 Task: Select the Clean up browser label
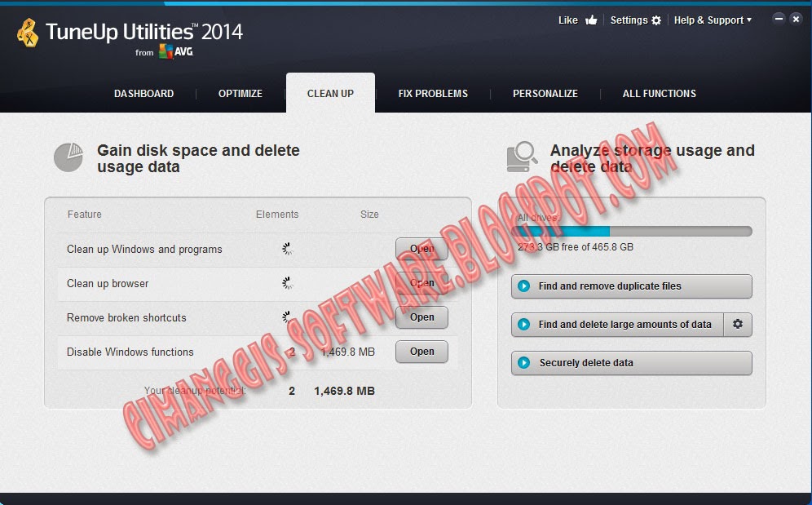click(x=108, y=284)
